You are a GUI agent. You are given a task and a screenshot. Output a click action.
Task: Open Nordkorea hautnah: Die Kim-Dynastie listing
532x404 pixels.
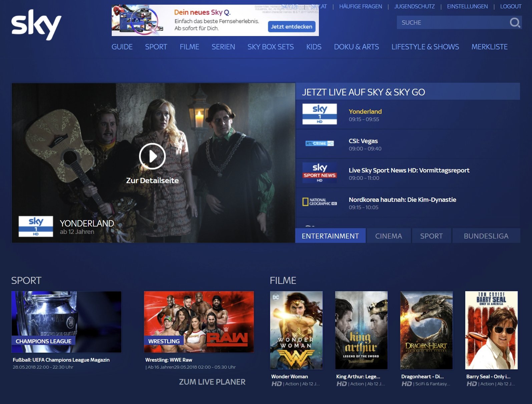(408, 203)
